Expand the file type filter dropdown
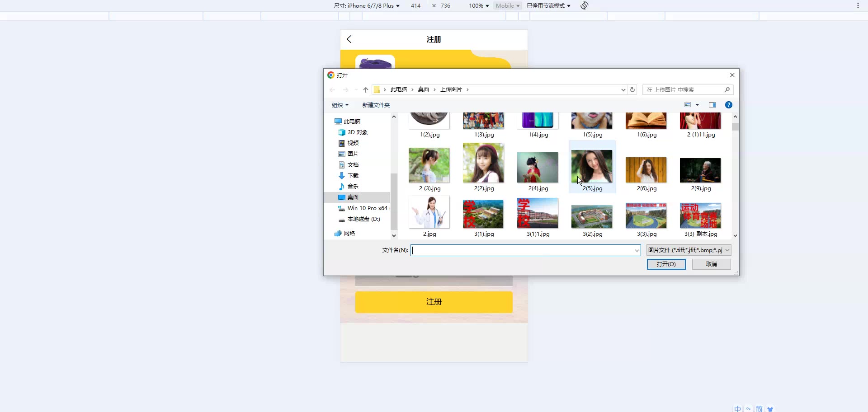Image resolution: width=868 pixels, height=412 pixels. pos(727,250)
